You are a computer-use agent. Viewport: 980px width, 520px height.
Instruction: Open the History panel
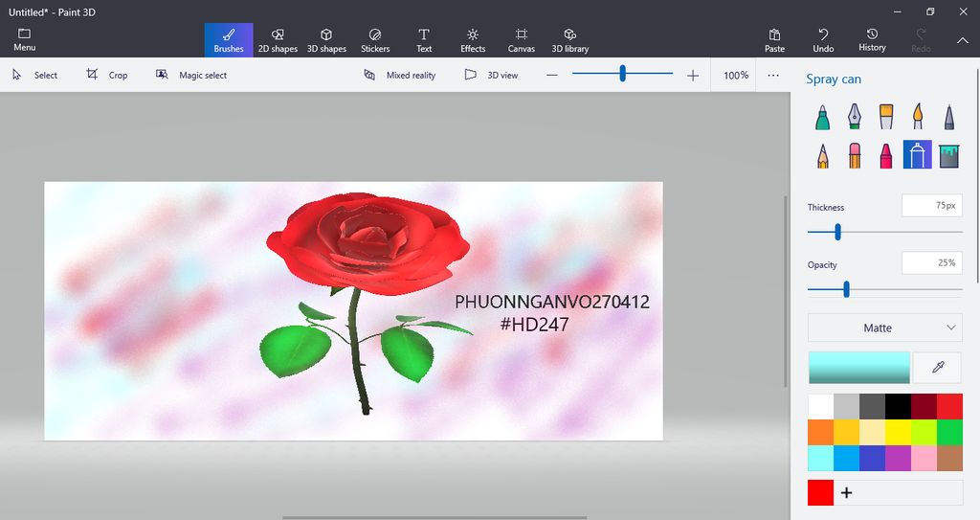pyautogui.click(x=872, y=40)
